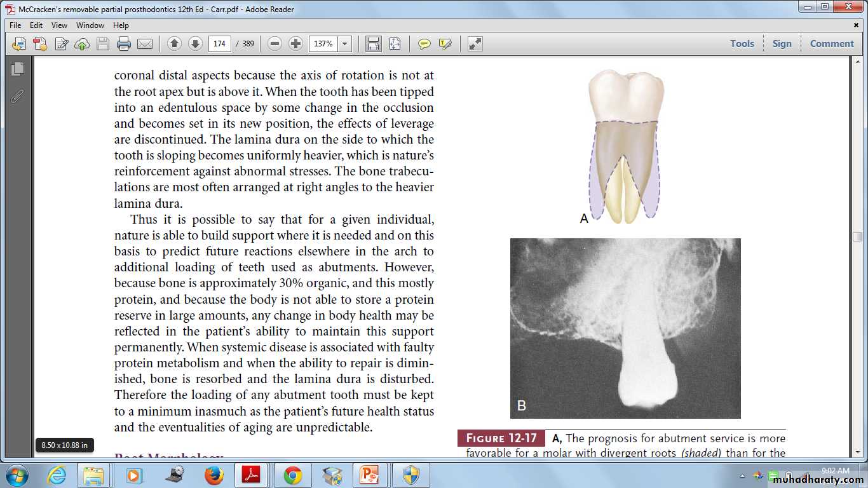This screenshot has height=488, width=868.
Task: Open the zoom percentage dropdown arrow
Action: click(345, 44)
